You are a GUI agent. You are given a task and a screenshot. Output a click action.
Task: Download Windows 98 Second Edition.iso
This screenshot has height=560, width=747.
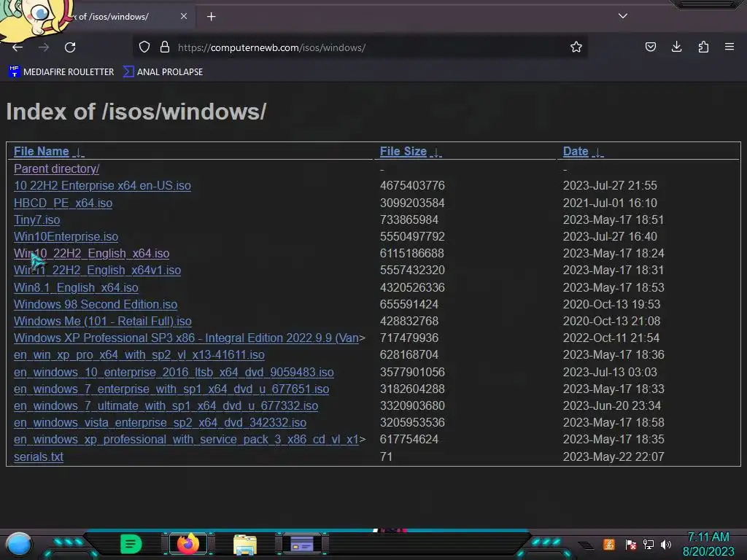[96, 304]
